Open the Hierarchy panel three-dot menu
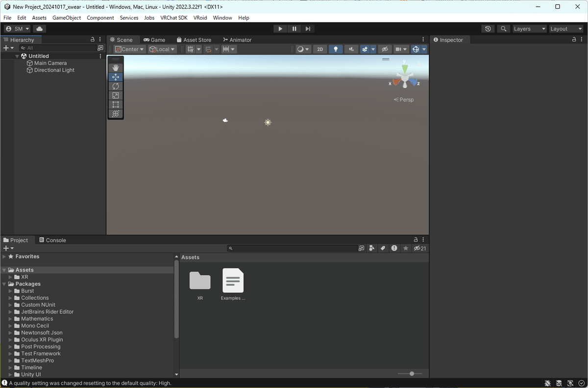The width and height of the screenshot is (588, 388). 100,40
